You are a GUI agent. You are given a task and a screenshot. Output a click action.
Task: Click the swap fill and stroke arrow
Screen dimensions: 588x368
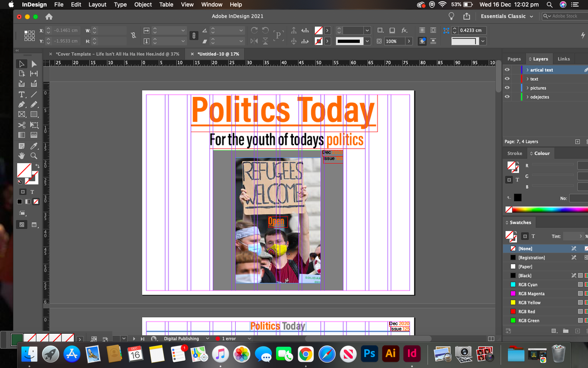point(37,166)
